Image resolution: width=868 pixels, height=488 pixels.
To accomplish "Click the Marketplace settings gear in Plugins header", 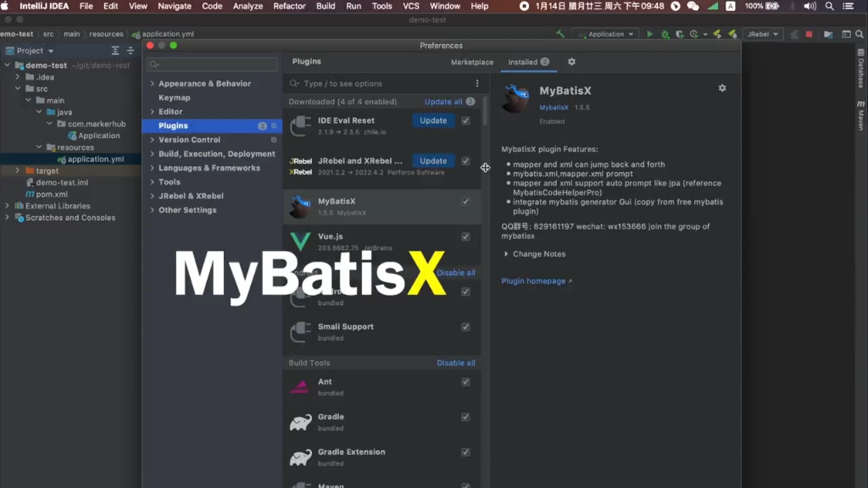I will click(570, 62).
